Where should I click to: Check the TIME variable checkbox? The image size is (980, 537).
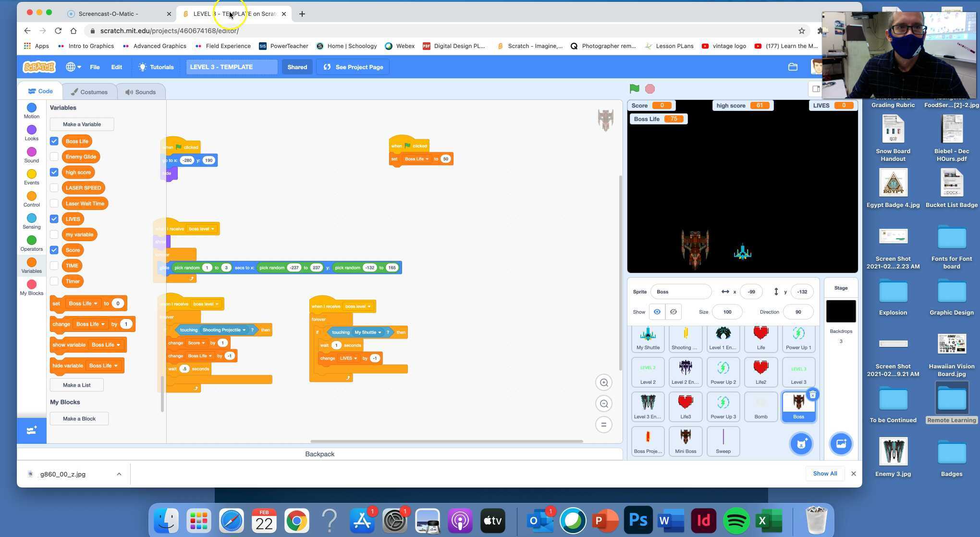pyautogui.click(x=54, y=266)
